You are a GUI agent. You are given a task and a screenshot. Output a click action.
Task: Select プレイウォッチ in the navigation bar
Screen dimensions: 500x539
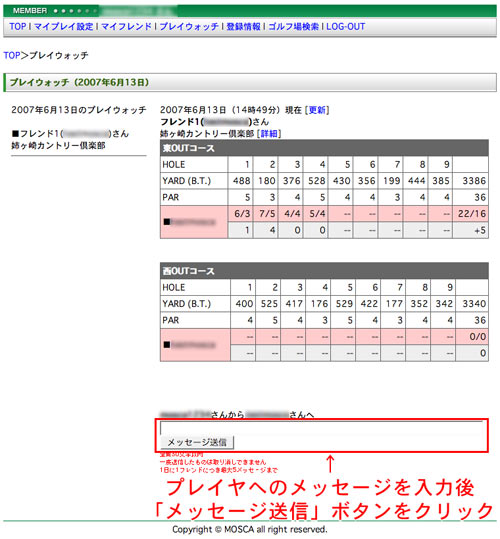point(189,26)
